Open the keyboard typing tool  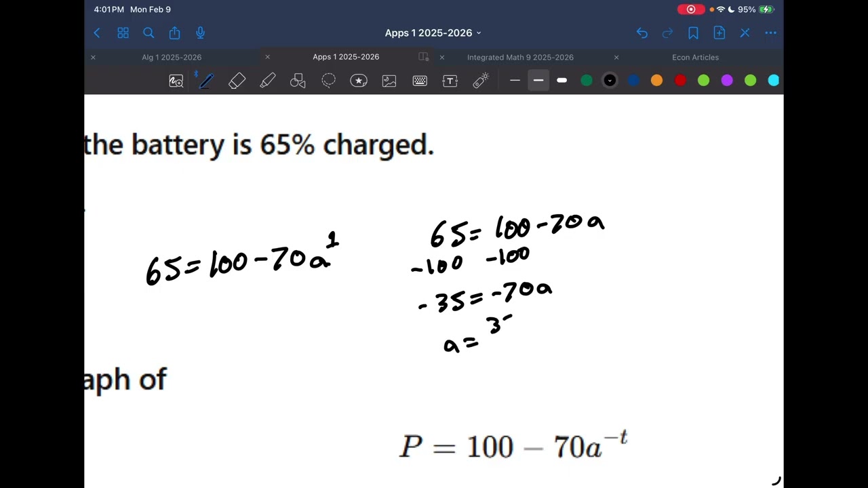tap(420, 81)
